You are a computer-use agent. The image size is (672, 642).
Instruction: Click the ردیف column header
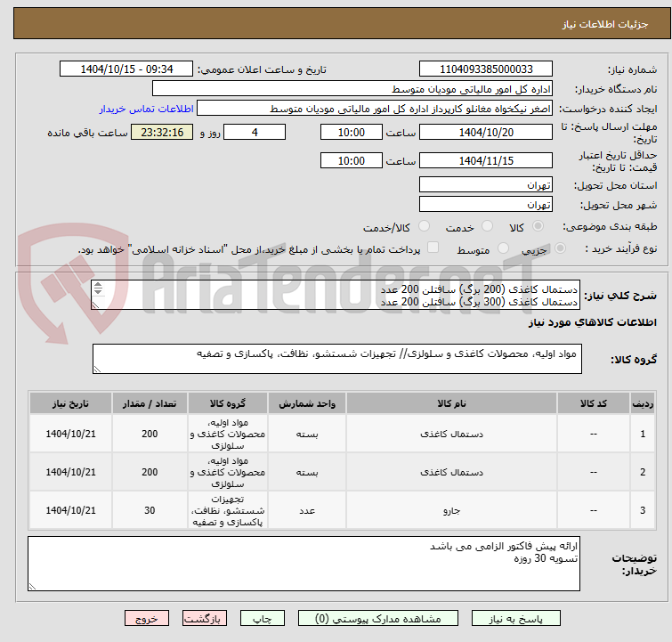coord(643,403)
